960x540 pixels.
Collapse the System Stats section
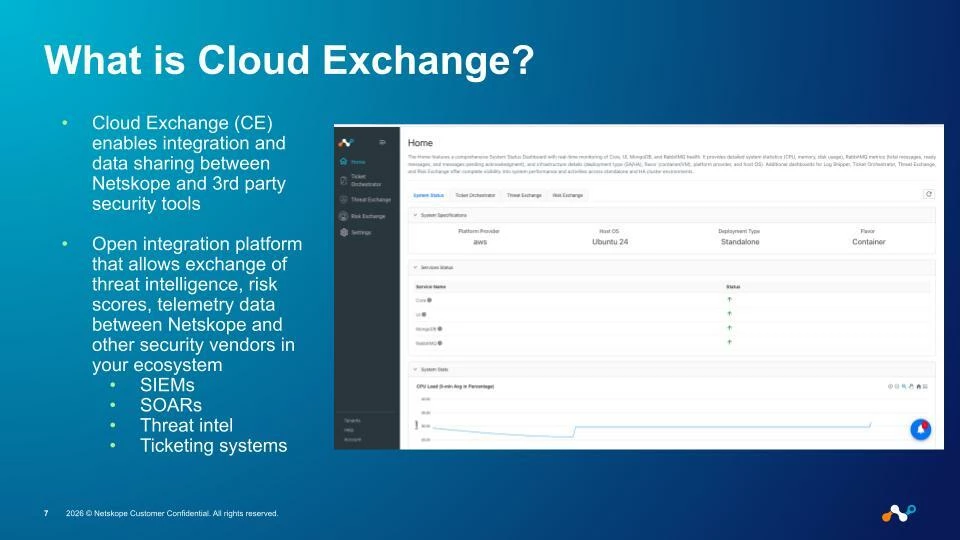point(415,369)
